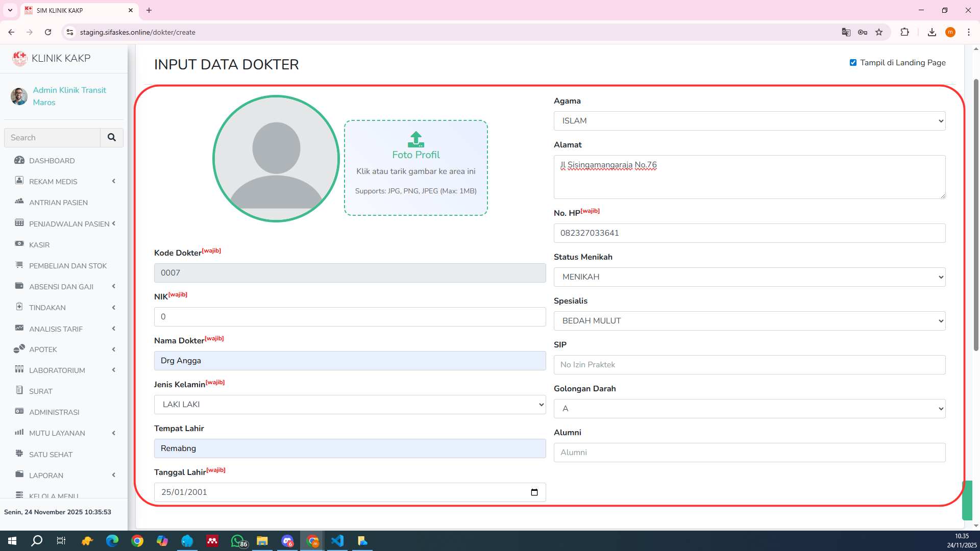Click the Kasir sidebar icon
This screenshot has width=980, height=551.
click(x=19, y=244)
